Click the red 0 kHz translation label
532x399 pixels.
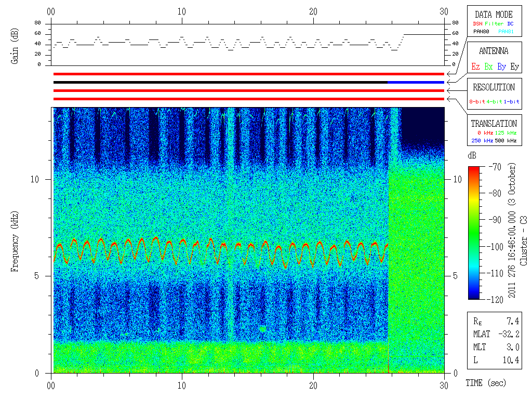click(x=485, y=132)
